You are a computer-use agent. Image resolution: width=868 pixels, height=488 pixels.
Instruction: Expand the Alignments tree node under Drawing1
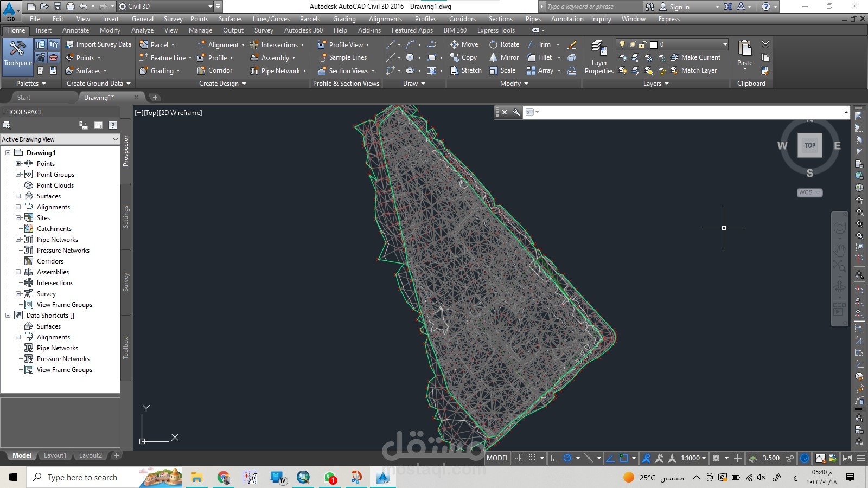[18, 207]
